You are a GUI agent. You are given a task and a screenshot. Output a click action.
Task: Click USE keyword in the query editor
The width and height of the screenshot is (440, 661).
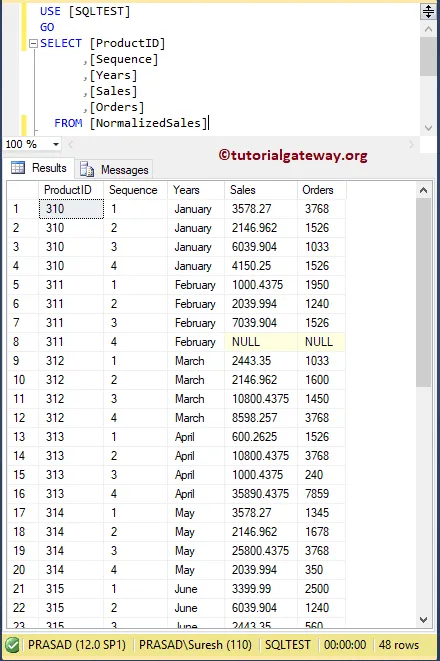[x=50, y=11]
